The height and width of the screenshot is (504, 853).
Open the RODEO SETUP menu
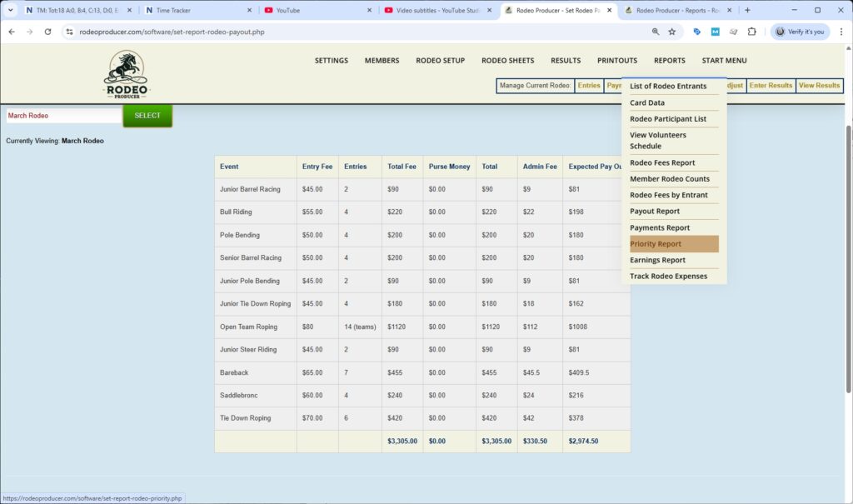pos(442,60)
